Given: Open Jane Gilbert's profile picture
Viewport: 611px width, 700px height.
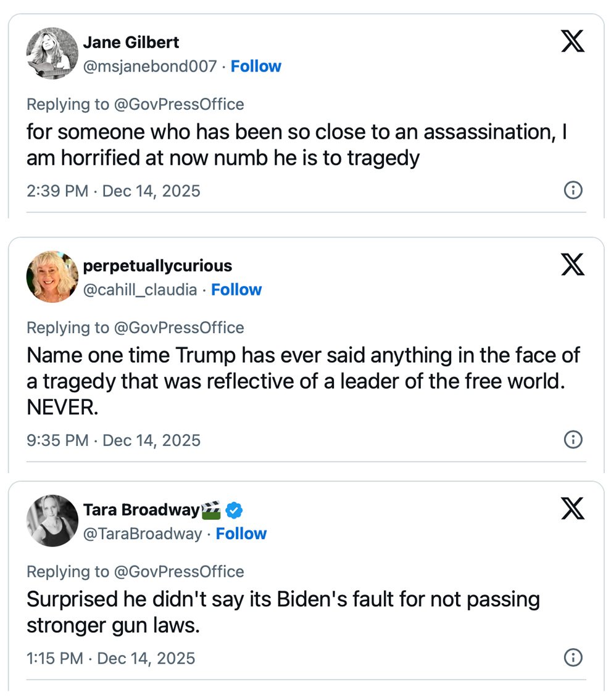Looking at the screenshot, I should pyautogui.click(x=52, y=53).
